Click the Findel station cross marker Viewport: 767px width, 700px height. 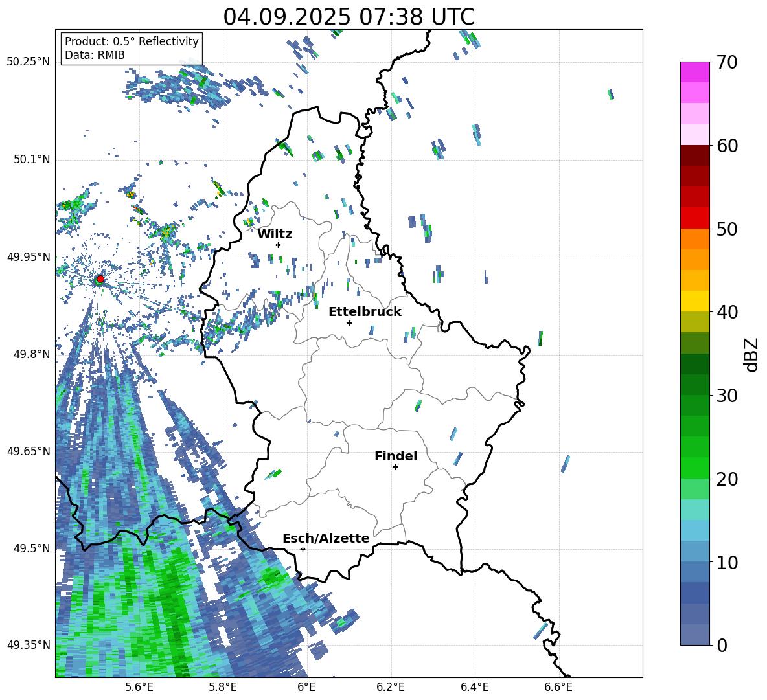[x=395, y=468]
